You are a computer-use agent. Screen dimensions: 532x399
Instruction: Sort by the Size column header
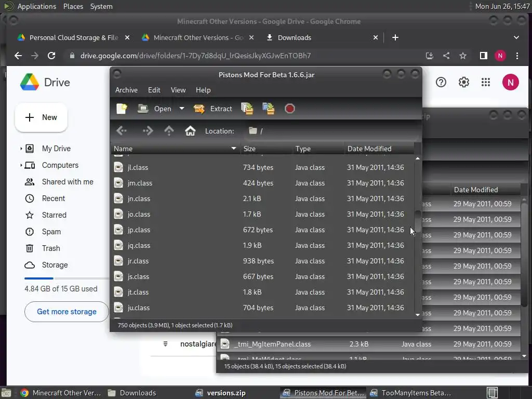[x=267, y=149]
